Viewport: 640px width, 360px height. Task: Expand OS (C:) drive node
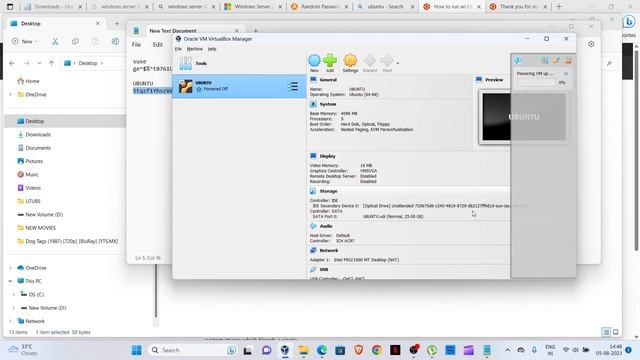click(14, 294)
